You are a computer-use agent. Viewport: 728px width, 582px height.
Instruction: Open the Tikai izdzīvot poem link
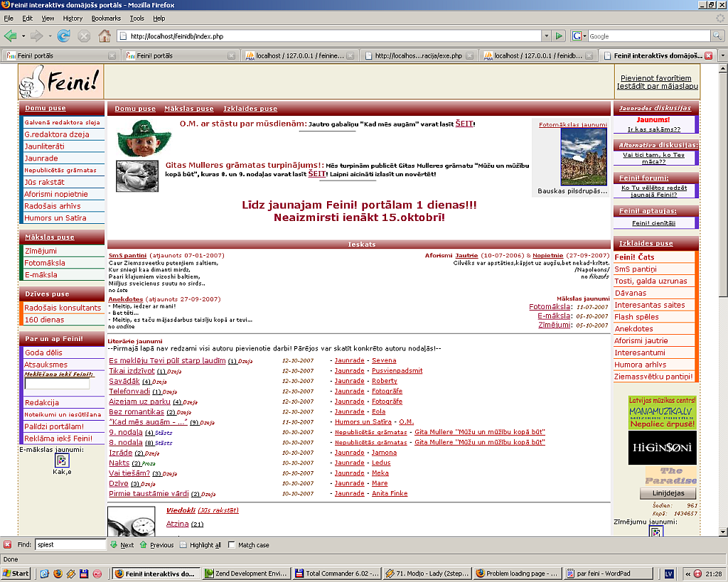[x=132, y=371]
